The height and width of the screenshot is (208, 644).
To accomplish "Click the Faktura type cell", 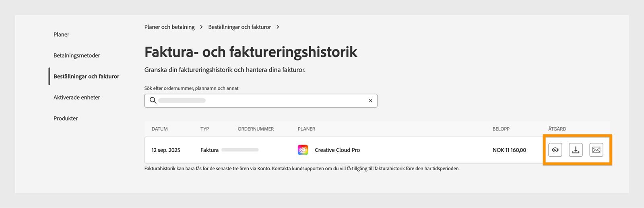I will click(x=209, y=150).
